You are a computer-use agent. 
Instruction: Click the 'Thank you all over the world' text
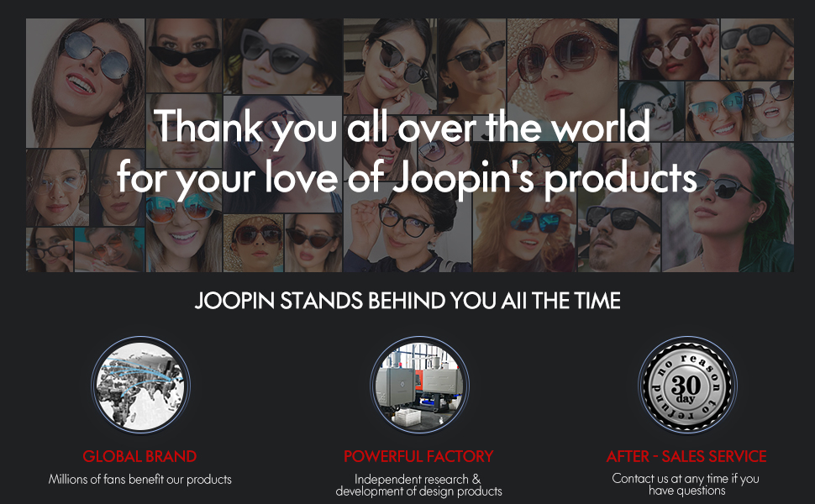pyautogui.click(x=402, y=126)
